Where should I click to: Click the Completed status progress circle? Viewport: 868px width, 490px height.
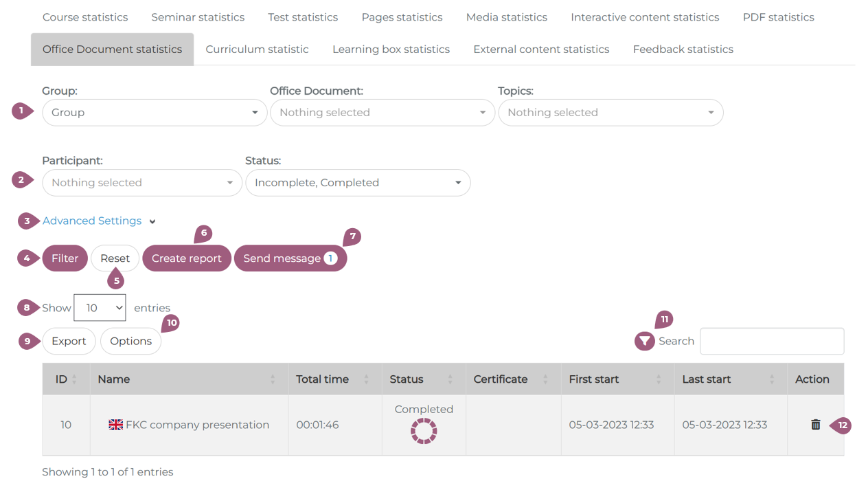click(x=424, y=431)
